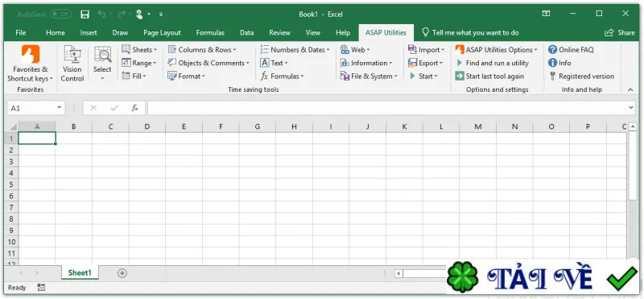The width and height of the screenshot is (644, 299).
Task: Open Favorites & Shortcut keys
Action: 31,64
